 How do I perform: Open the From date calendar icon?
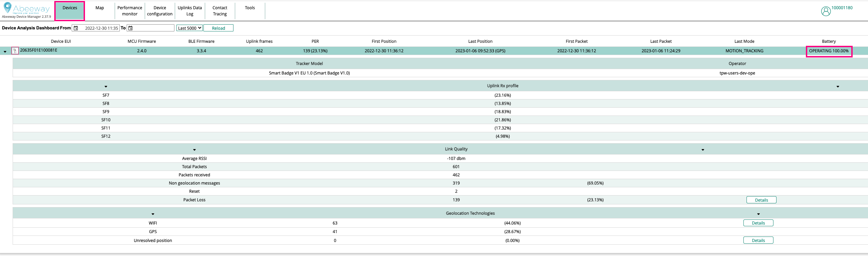[x=76, y=28]
